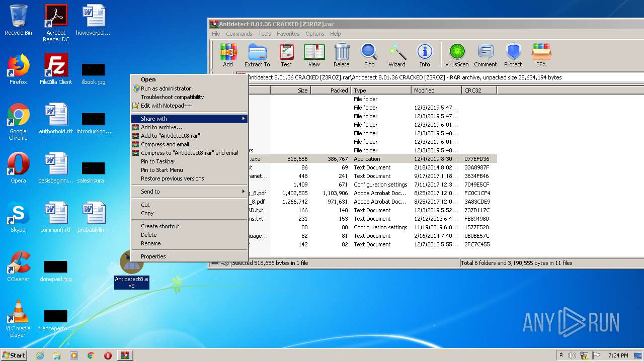Click the Internet Explorer taskbar icon

[40, 355]
